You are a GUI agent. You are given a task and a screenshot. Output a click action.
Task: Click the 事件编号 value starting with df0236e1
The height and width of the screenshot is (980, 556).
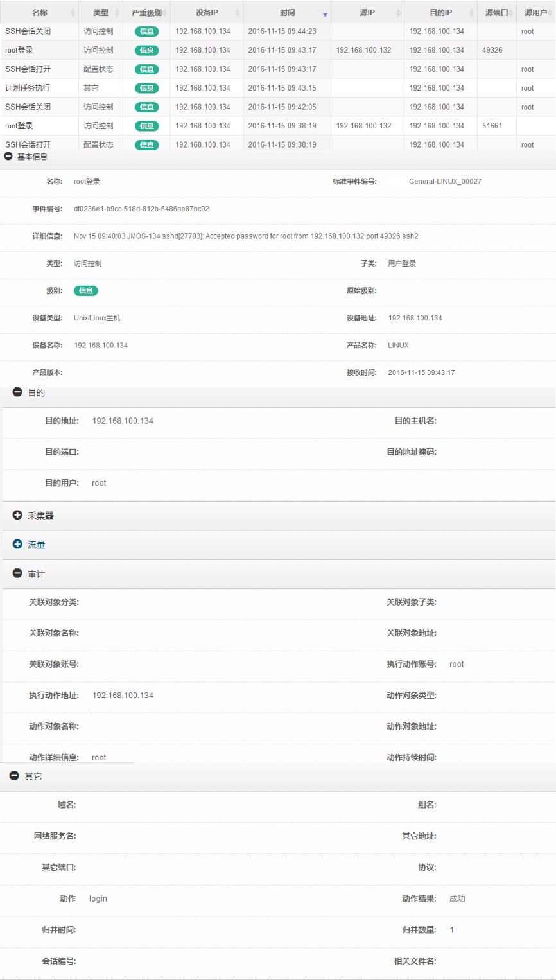[141, 209]
